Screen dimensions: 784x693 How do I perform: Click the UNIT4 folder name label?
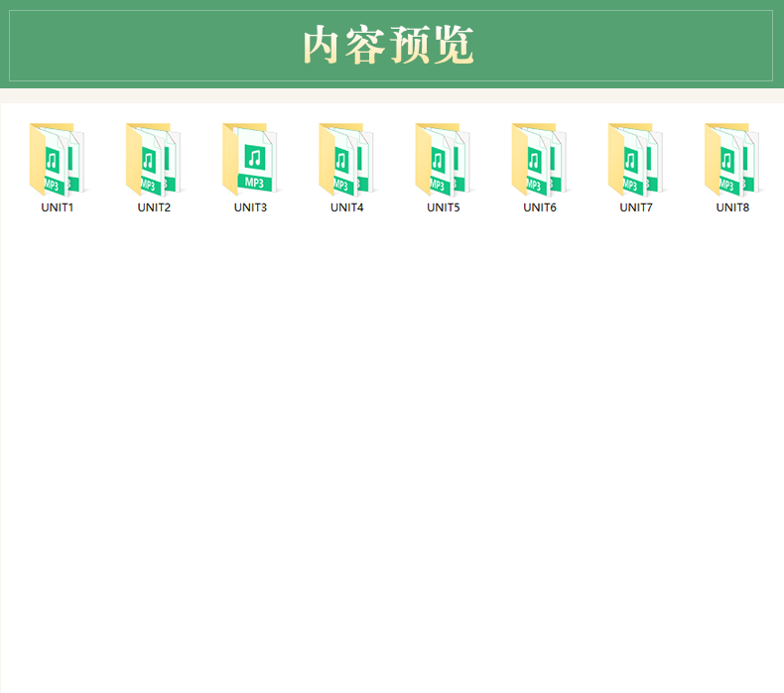coord(347,208)
